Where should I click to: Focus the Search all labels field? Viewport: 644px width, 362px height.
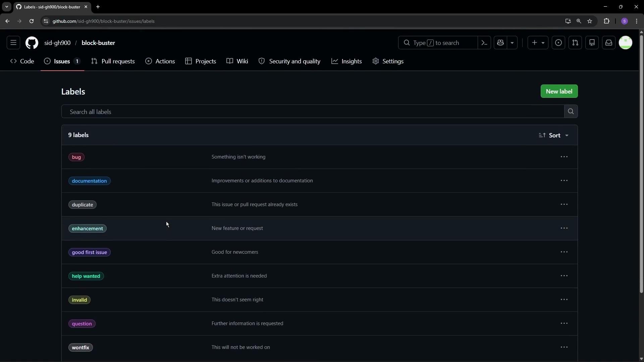coord(313,111)
